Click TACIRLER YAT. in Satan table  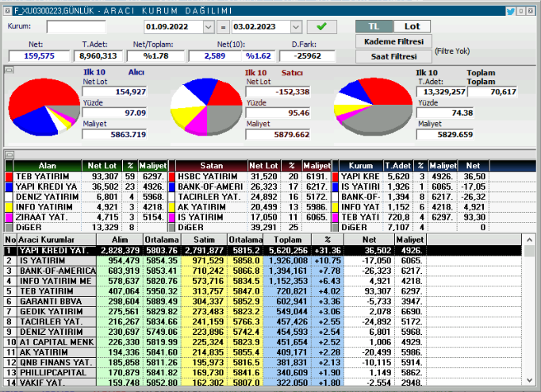[x=209, y=197]
